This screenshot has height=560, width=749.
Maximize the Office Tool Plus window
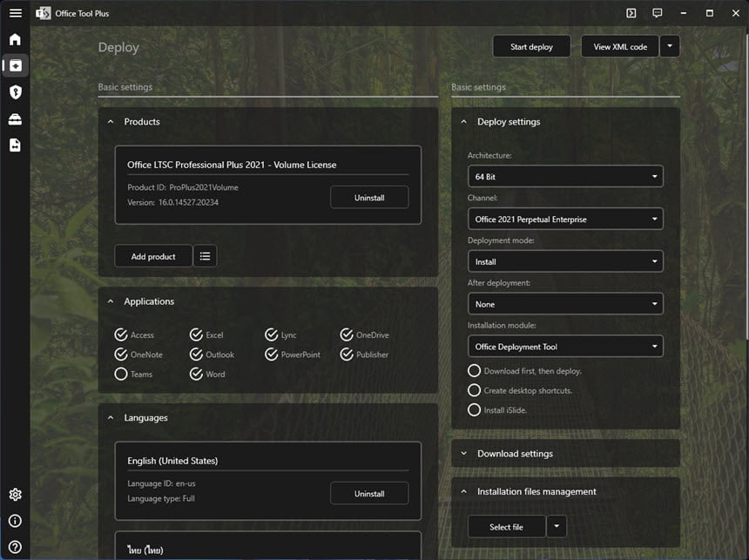(709, 13)
